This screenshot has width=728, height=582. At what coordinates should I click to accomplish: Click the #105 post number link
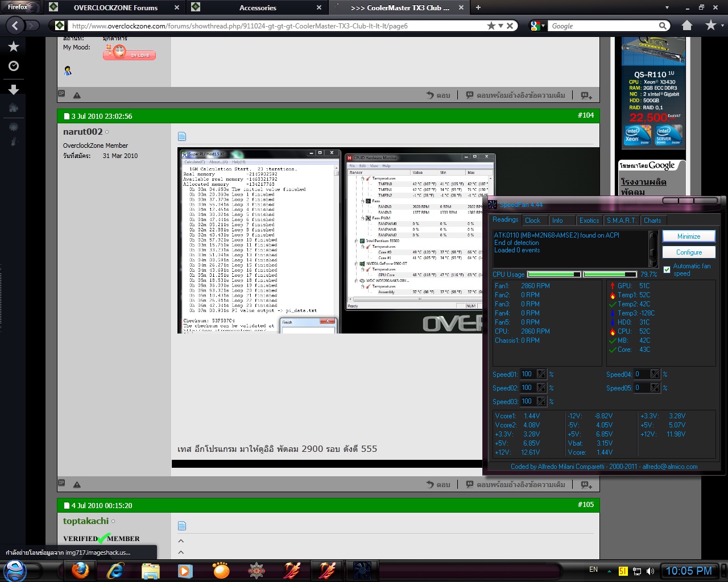[586, 505]
